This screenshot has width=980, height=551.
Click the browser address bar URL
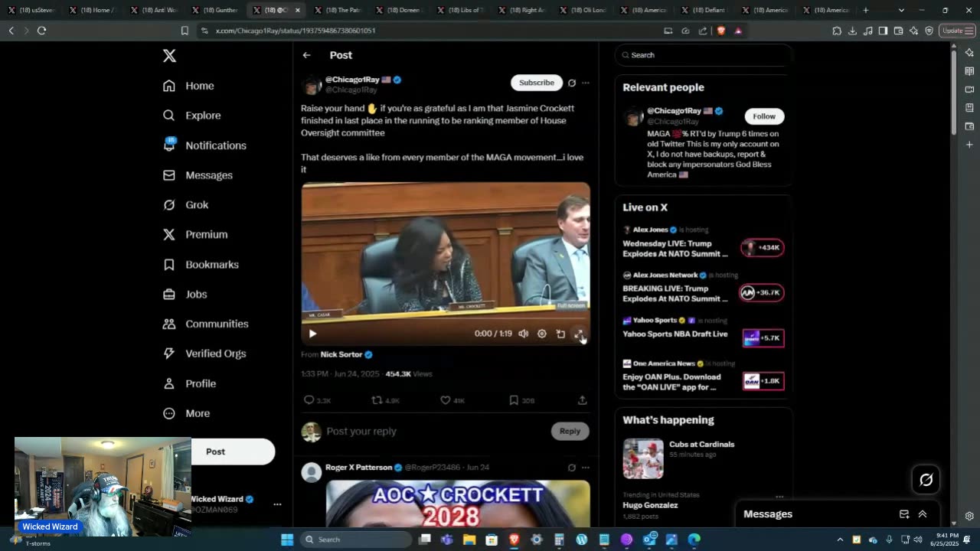pos(296,31)
